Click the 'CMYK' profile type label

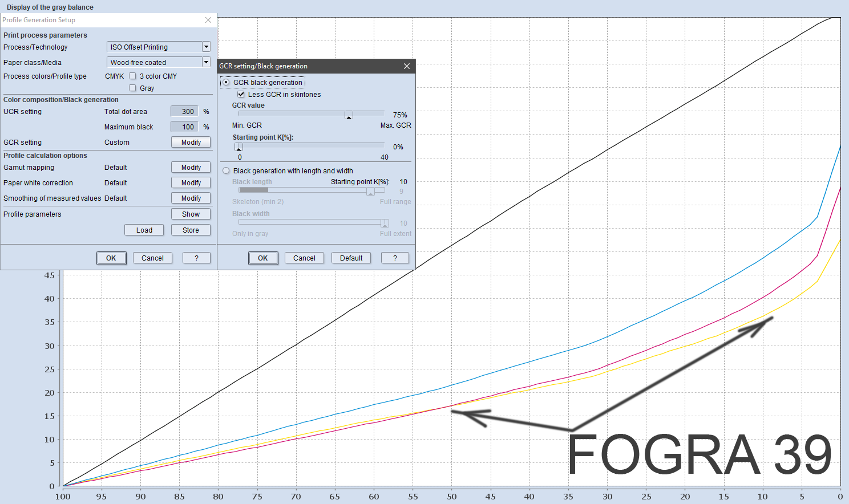coord(115,76)
